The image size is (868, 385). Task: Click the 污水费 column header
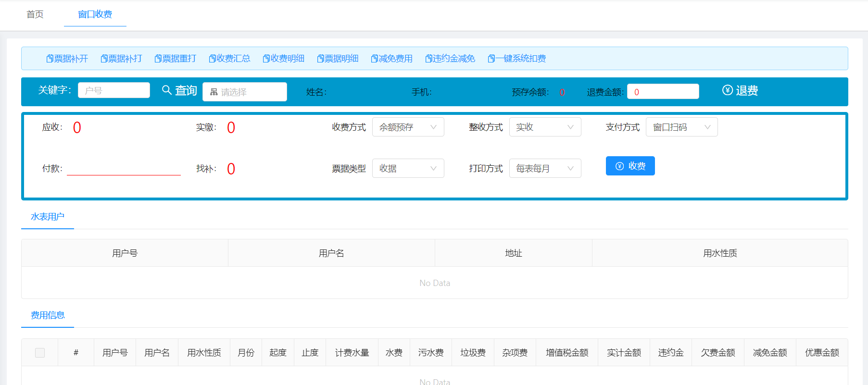point(431,353)
